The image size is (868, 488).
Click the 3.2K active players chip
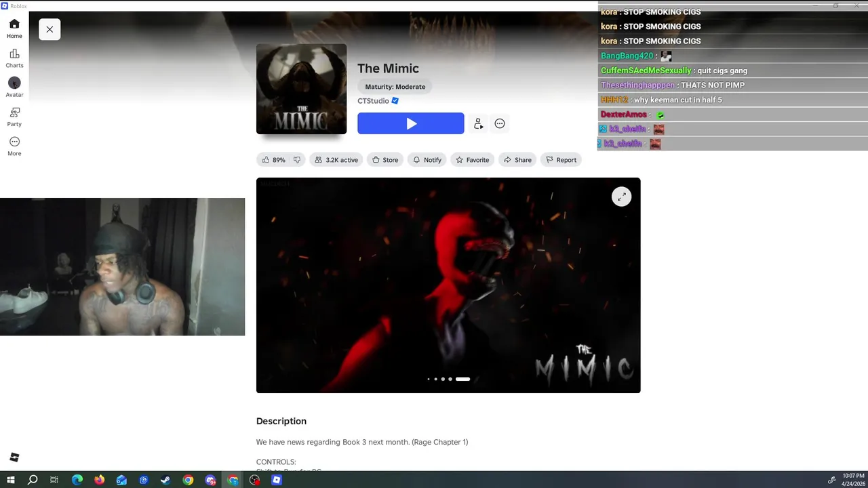[x=336, y=160]
